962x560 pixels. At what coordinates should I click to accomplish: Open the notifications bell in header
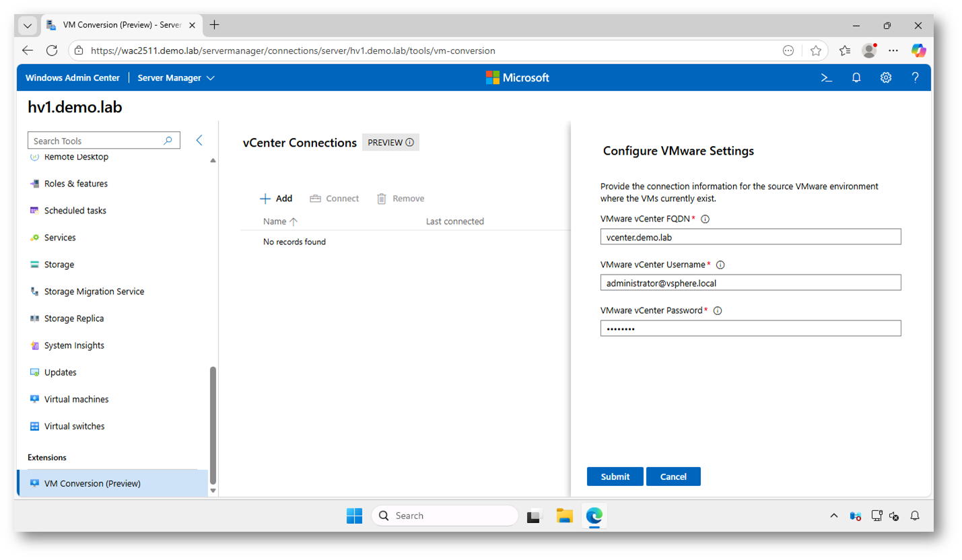pos(856,77)
